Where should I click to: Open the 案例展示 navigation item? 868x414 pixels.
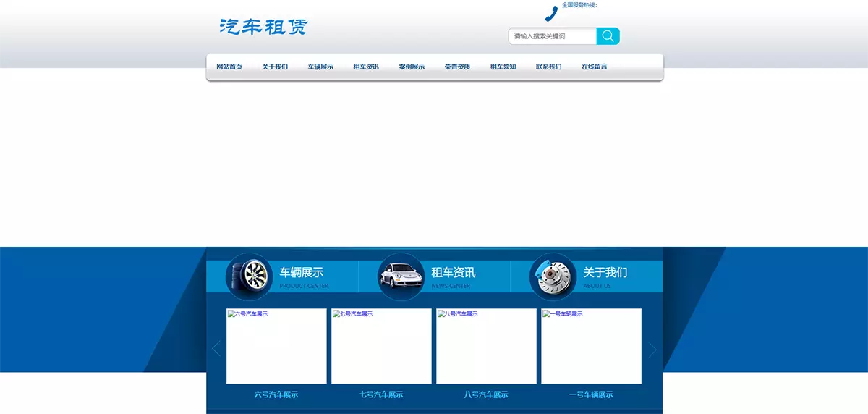[x=412, y=67]
